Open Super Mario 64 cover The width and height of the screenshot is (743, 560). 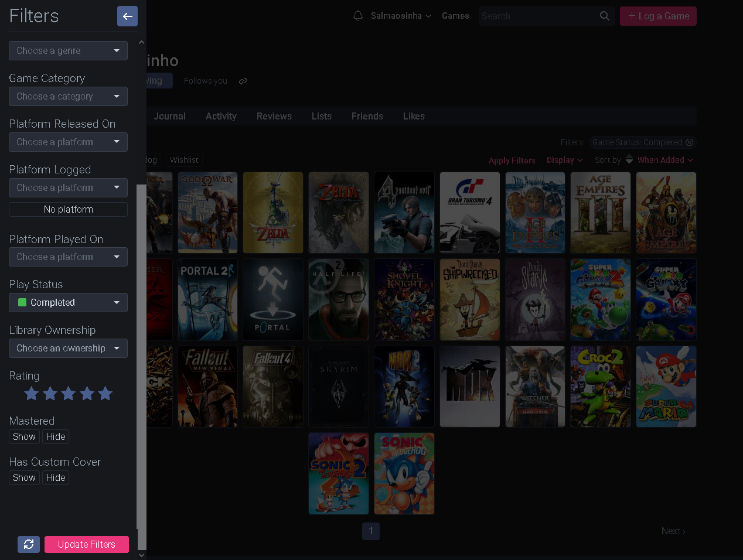tap(666, 387)
